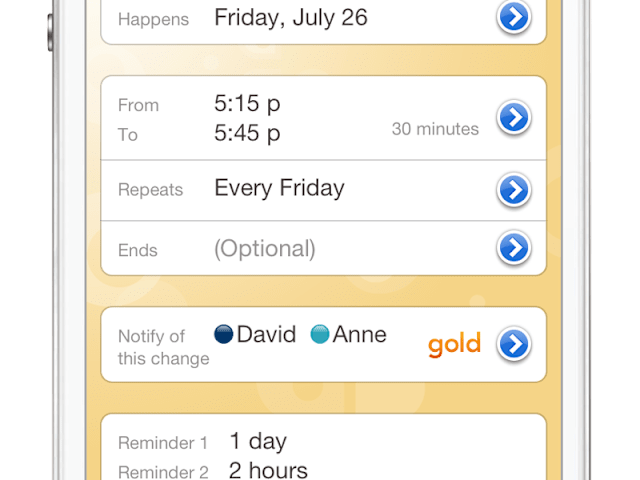Select Anne's teal color dot
The width and height of the screenshot is (640, 480).
(320, 334)
